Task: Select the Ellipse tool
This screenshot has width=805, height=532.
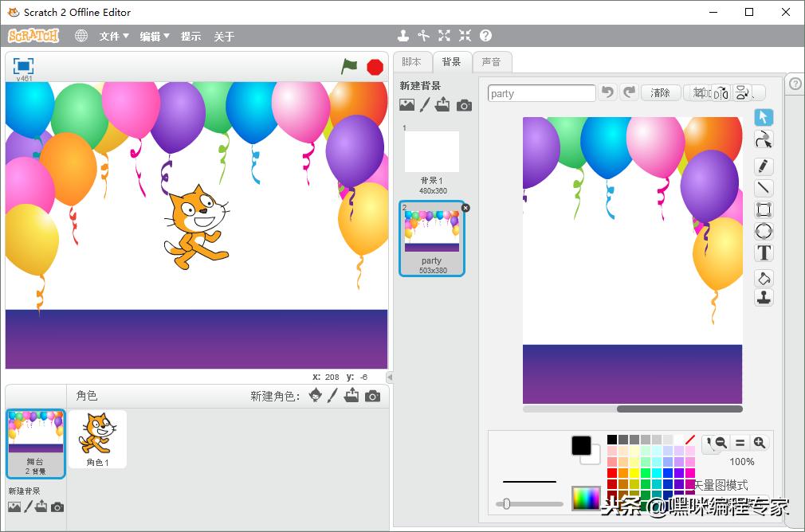Action: pyautogui.click(x=764, y=231)
